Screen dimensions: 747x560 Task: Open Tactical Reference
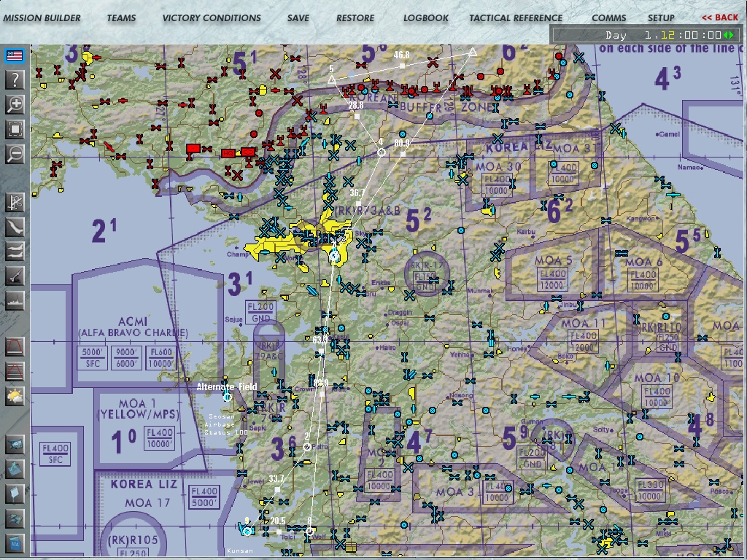(516, 18)
